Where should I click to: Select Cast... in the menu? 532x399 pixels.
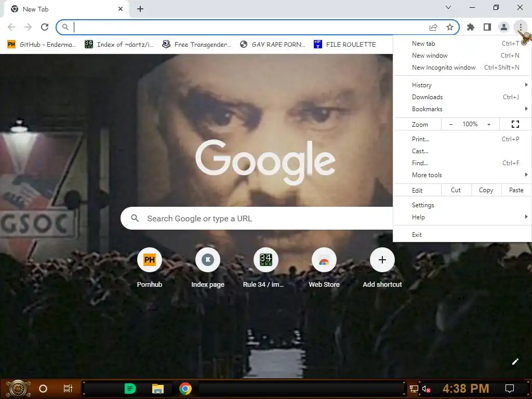coord(462,151)
